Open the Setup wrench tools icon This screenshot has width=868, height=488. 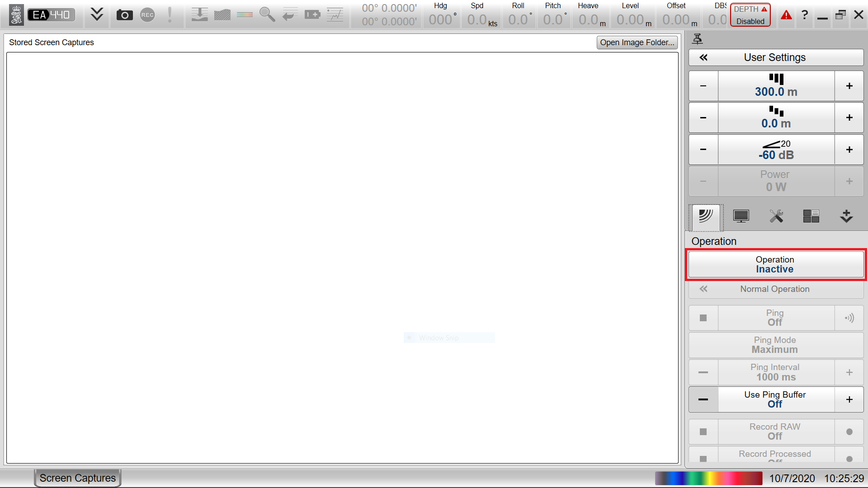pyautogui.click(x=776, y=216)
